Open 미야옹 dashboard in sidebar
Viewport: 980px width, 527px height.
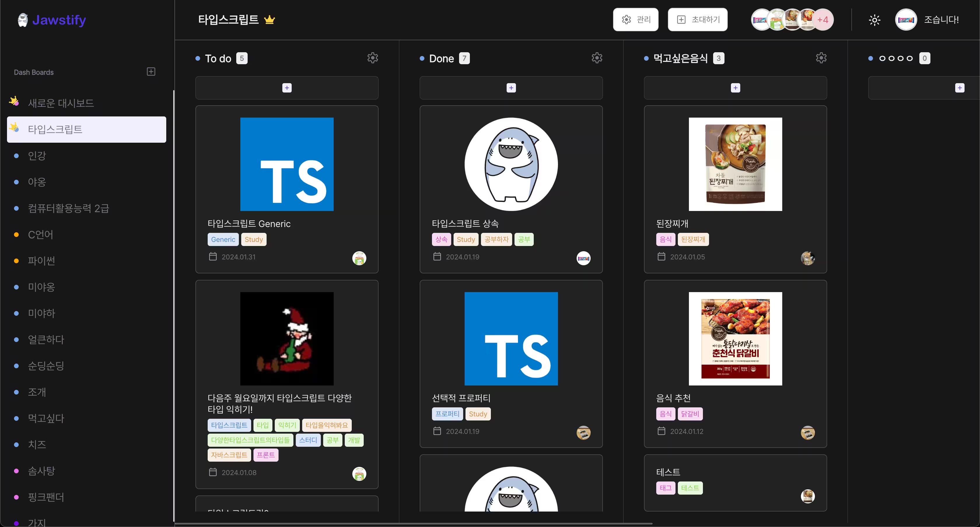click(86, 287)
